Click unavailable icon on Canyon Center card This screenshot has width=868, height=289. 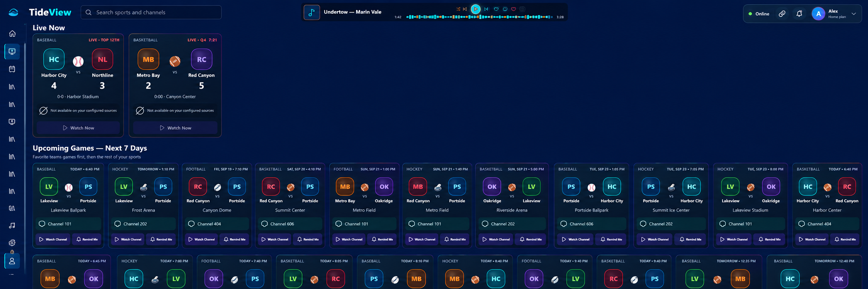pos(140,111)
